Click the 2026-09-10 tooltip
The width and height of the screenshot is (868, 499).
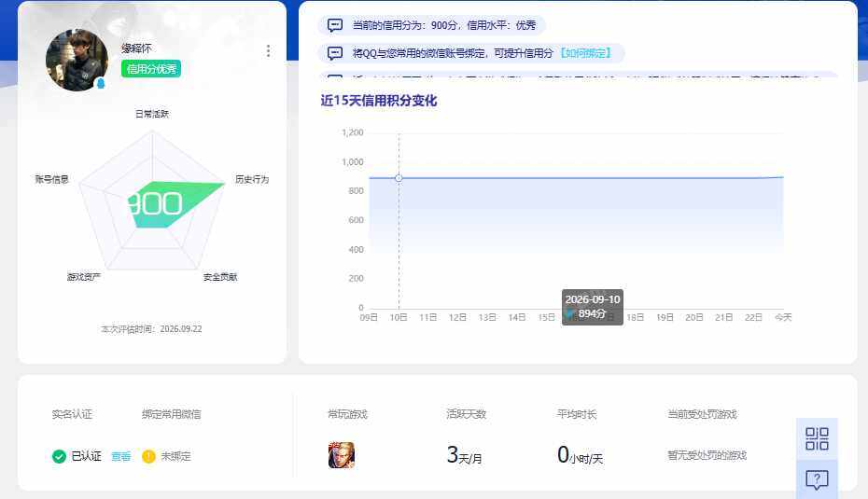tap(593, 307)
